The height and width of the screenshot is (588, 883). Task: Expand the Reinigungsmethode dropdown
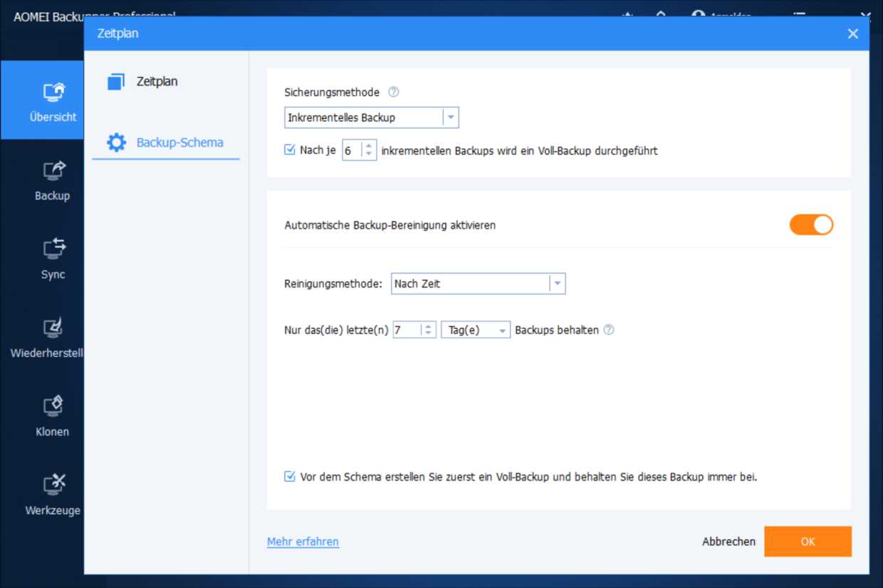(558, 283)
